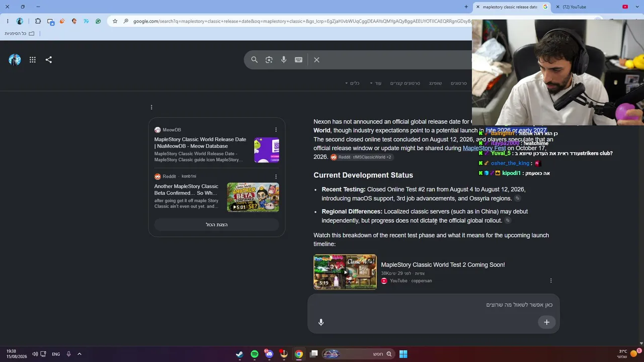Click the share icon on Google page
644x362 pixels.
[x=49, y=60]
